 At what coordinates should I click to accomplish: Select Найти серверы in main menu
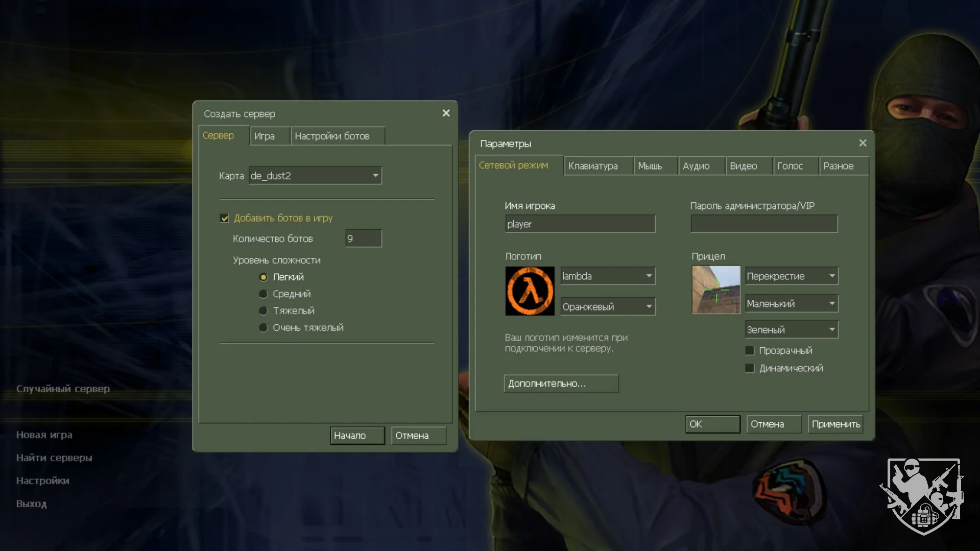click(x=54, y=458)
